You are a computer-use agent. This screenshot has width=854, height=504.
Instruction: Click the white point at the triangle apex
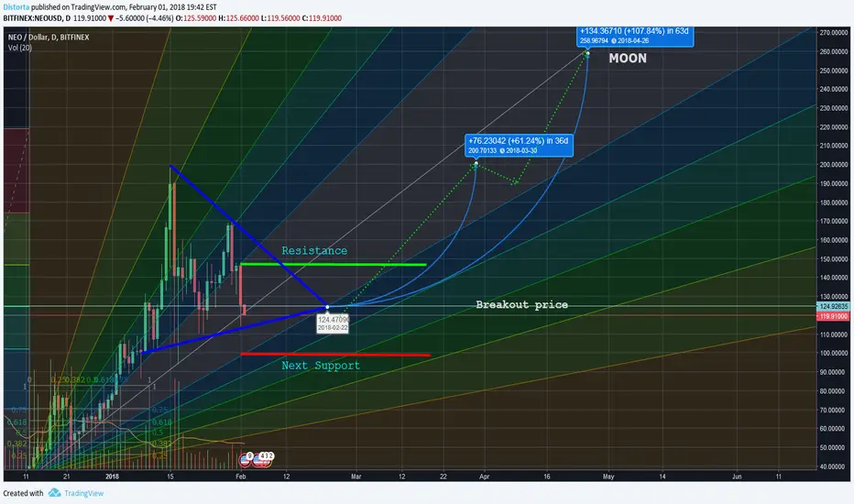point(327,307)
